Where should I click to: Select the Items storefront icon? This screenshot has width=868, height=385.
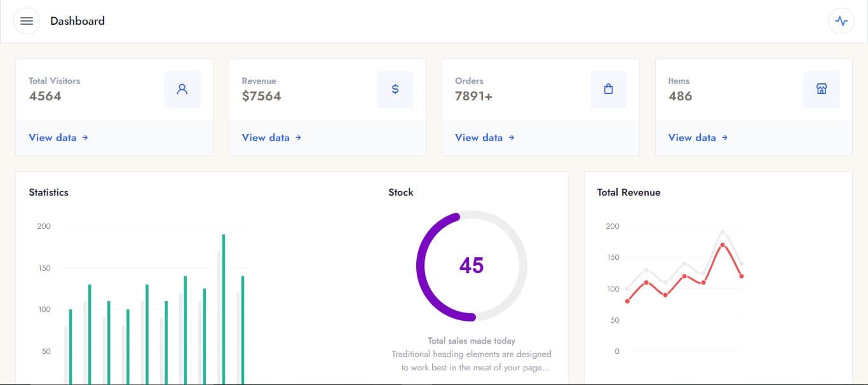821,90
